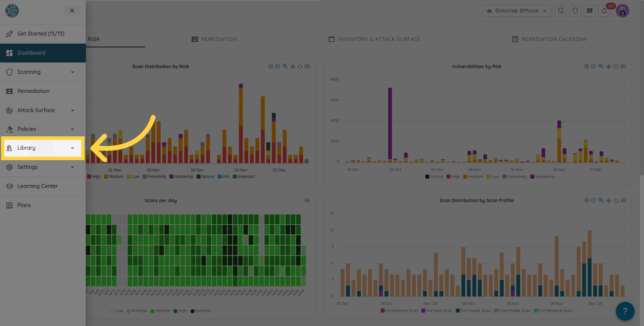Close the sidebar navigation panel
Image resolution: width=644 pixels, height=326 pixels.
[72, 11]
